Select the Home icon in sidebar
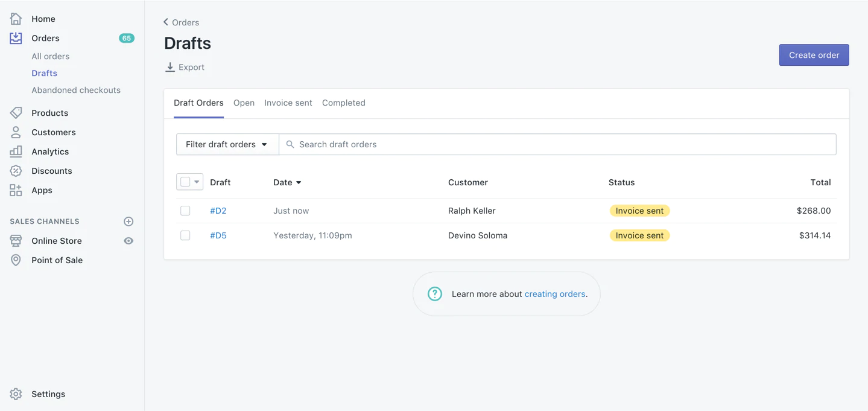This screenshot has height=411, width=868. [16, 18]
